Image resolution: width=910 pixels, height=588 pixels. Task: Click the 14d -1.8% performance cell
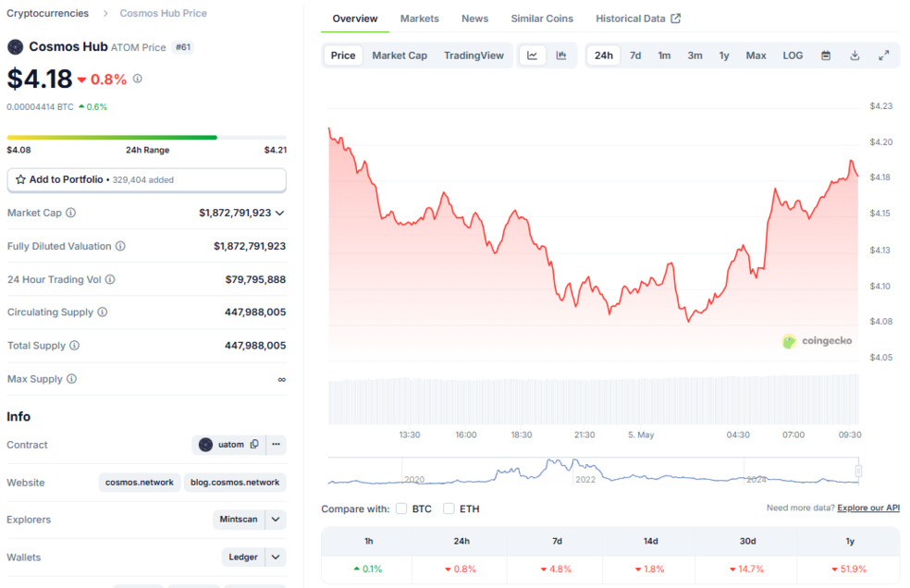coord(649,569)
